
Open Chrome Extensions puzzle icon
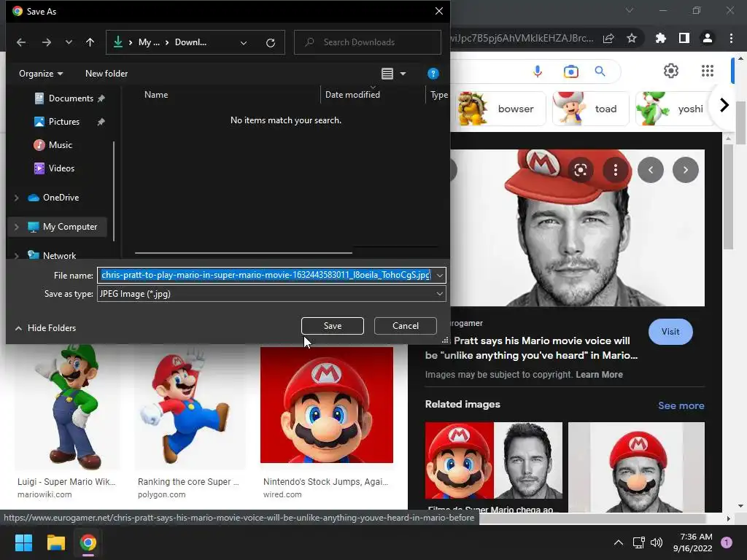(660, 38)
